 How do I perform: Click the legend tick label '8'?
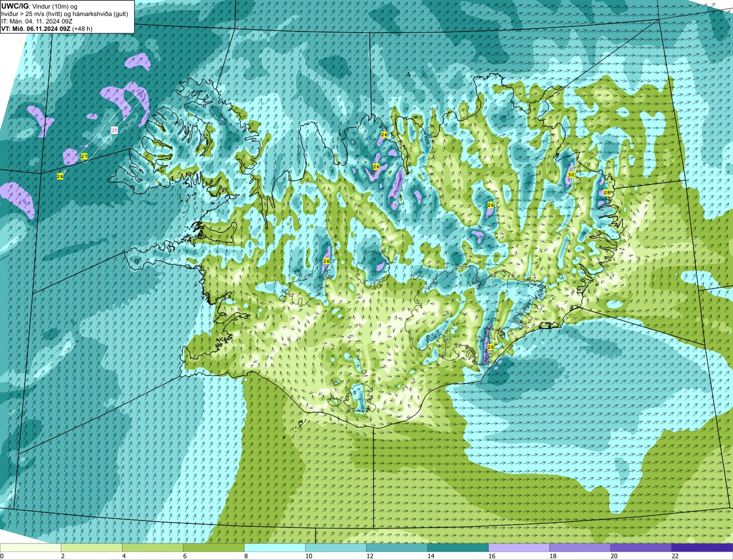pos(246,556)
